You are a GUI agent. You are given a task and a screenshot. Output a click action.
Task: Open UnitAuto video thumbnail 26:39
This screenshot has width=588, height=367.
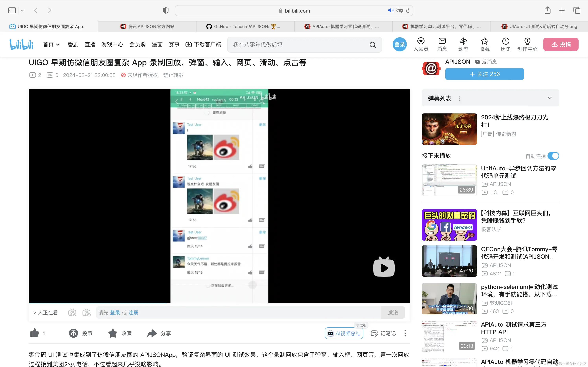[449, 180]
